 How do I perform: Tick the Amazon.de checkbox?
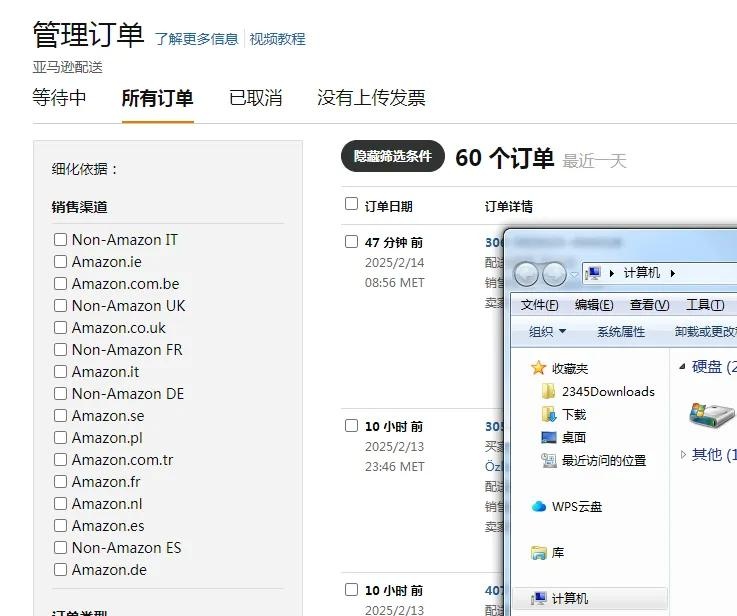pos(60,570)
